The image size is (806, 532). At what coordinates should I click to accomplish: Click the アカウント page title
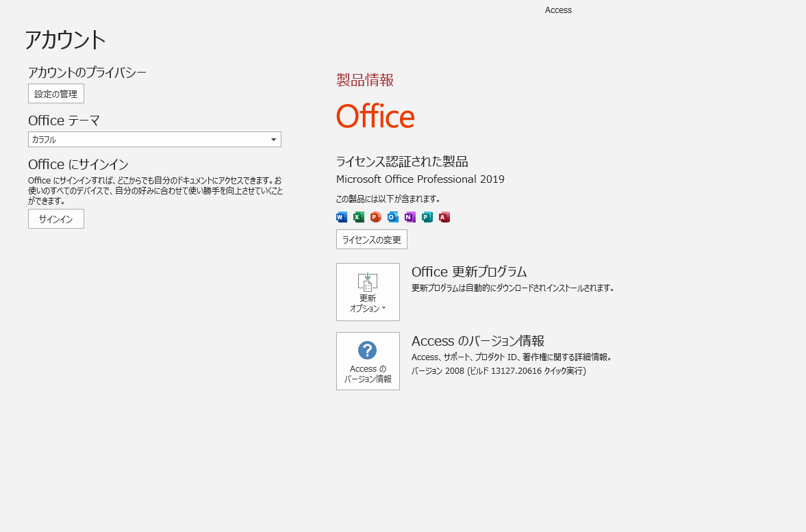click(65, 40)
